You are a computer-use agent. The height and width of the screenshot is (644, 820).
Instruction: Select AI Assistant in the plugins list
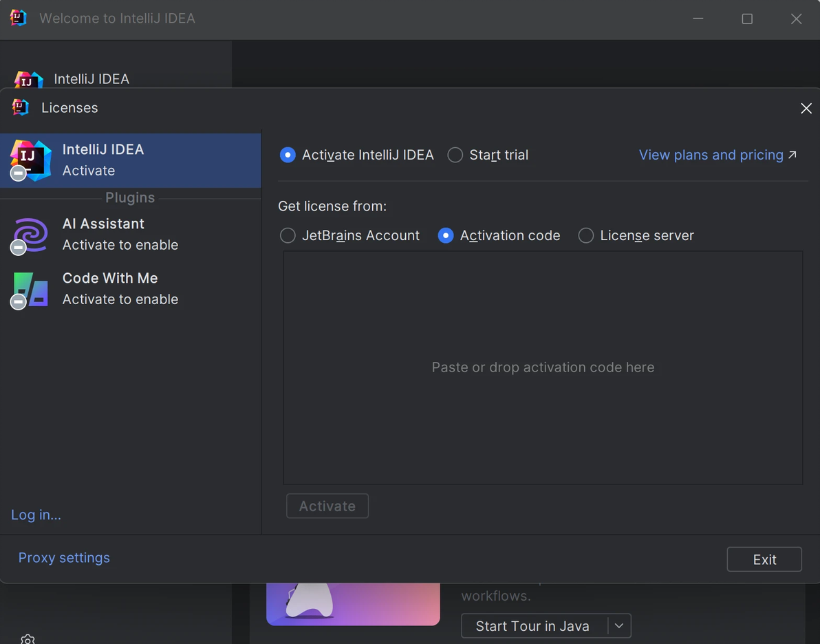[x=120, y=234]
